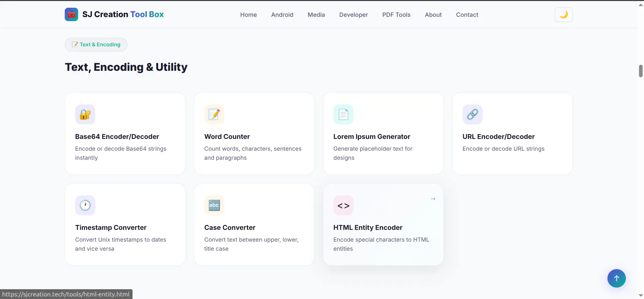Click 'Encode special characters to HTML entities' text

[x=381, y=244]
